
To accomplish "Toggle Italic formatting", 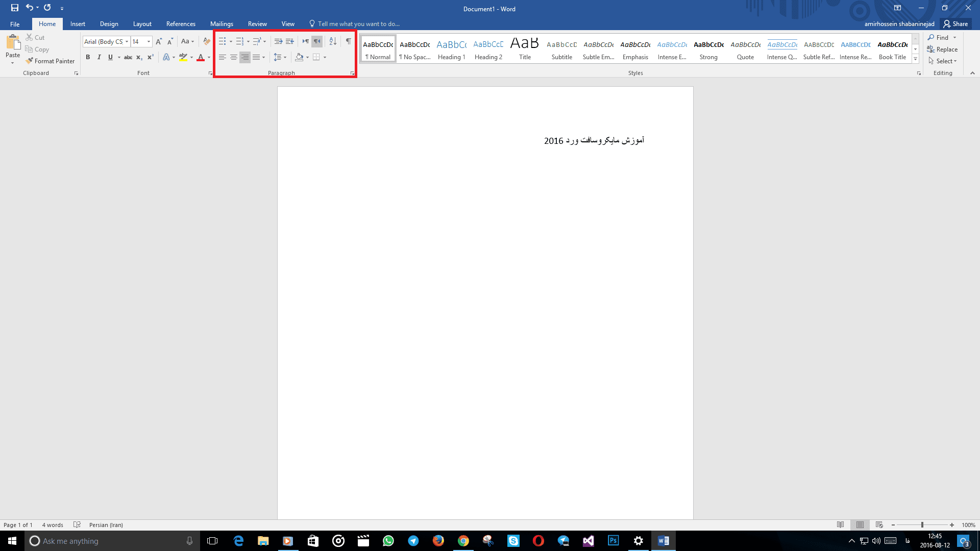I will (x=99, y=57).
